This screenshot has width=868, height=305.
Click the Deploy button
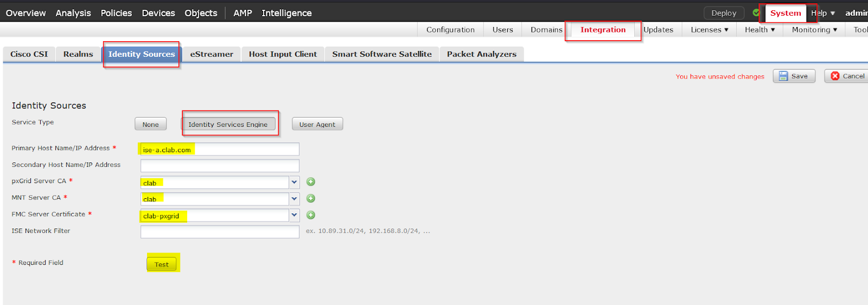[724, 13]
